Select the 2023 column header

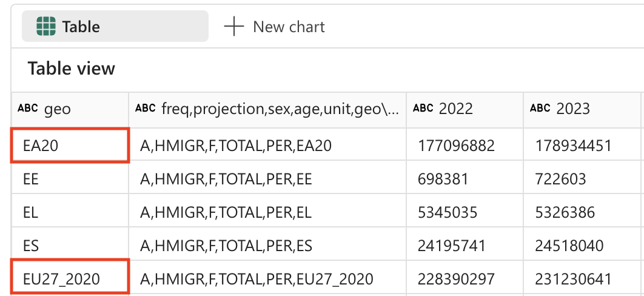tap(582, 109)
